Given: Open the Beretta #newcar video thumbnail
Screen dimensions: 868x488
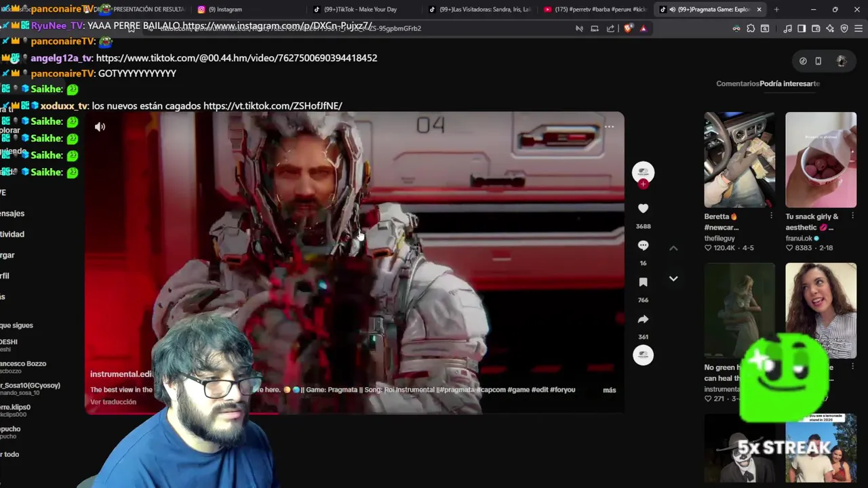Looking at the screenshot, I should pos(739,160).
